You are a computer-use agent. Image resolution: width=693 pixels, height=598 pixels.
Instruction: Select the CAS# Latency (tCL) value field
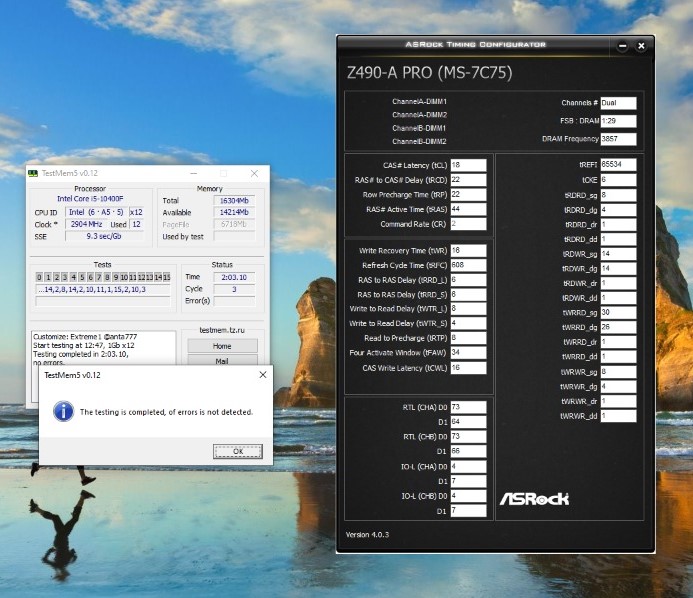coord(468,165)
